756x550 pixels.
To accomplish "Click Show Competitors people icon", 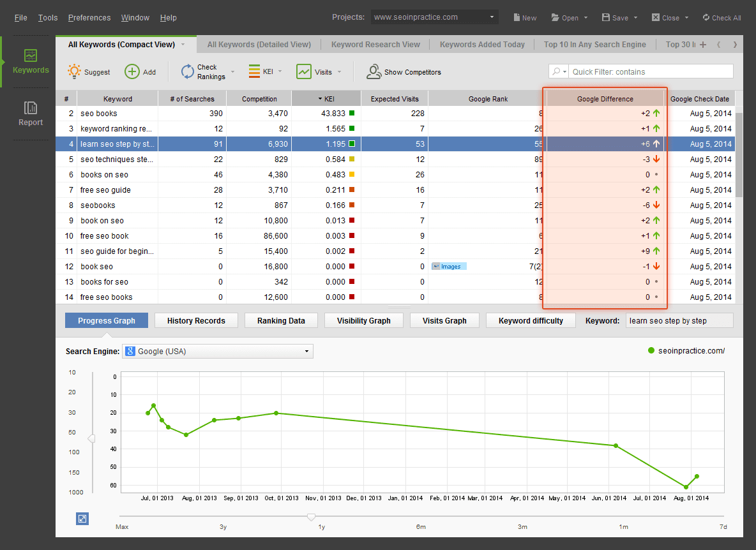I will [x=374, y=71].
